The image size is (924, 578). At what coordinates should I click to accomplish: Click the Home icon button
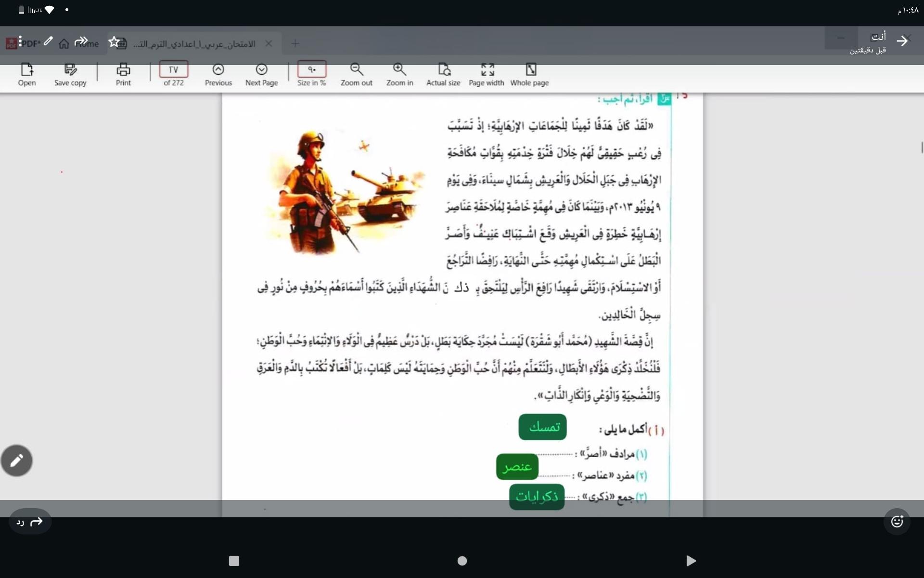pyautogui.click(x=64, y=44)
